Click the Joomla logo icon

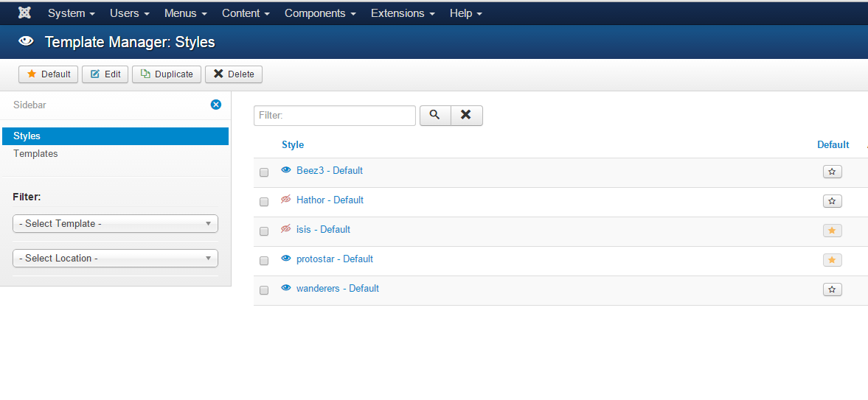click(x=24, y=13)
